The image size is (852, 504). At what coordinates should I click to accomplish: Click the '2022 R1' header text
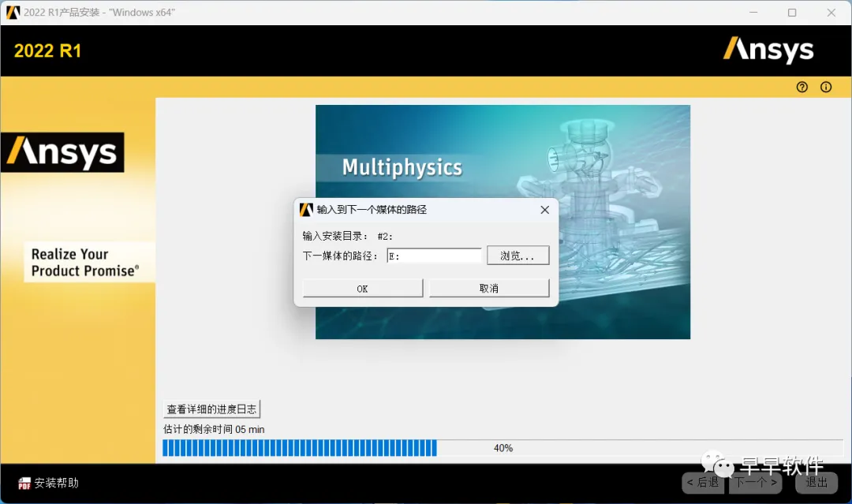click(x=48, y=51)
